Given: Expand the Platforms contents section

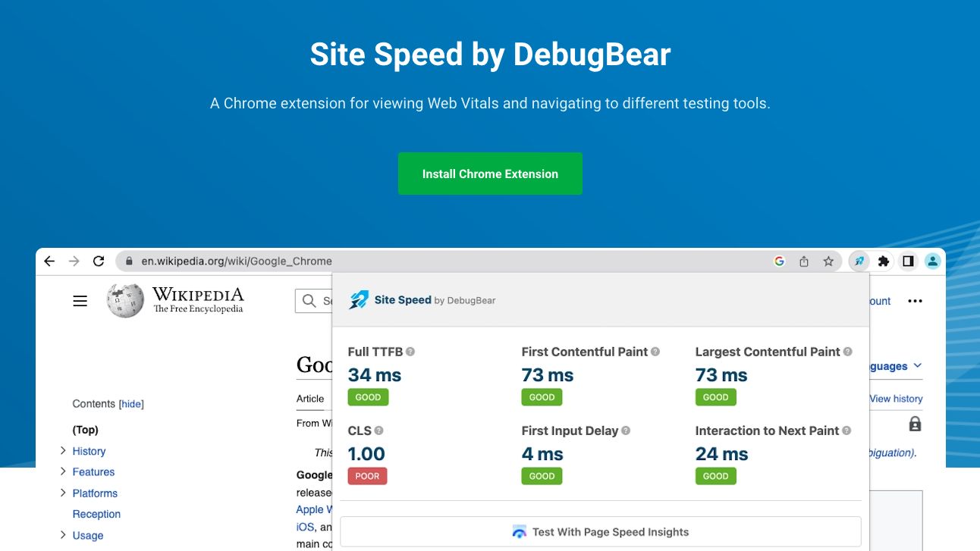Looking at the screenshot, I should click(63, 493).
